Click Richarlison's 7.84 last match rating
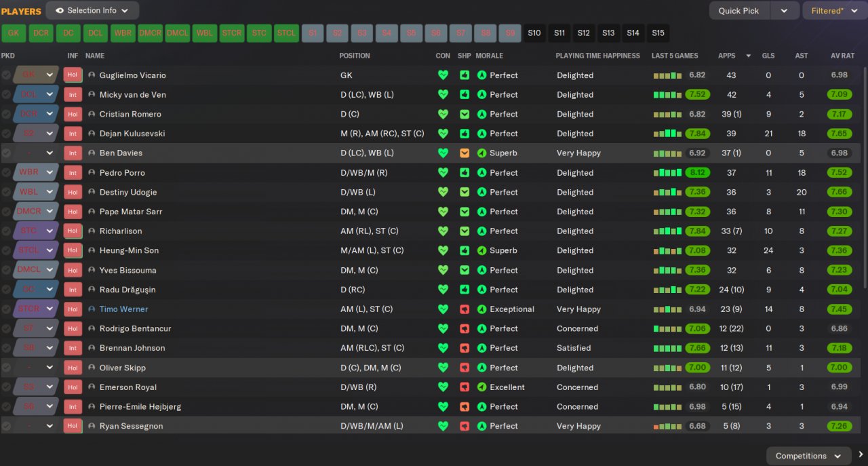The image size is (868, 466). [697, 231]
